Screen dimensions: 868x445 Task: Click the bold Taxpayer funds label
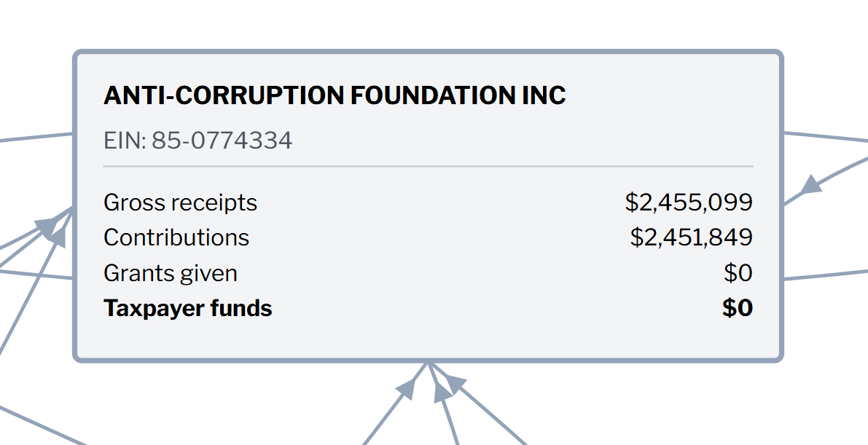click(x=188, y=308)
